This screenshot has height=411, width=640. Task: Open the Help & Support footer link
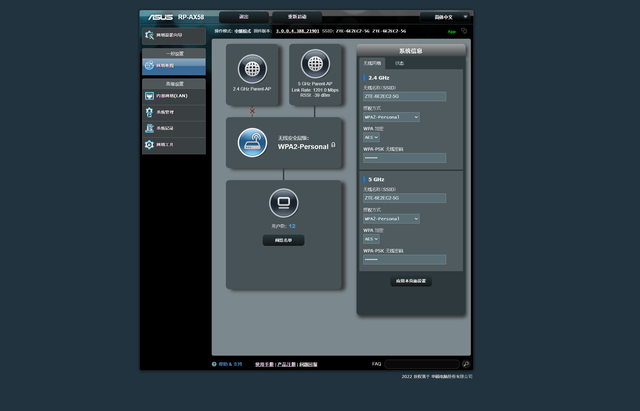point(230,364)
